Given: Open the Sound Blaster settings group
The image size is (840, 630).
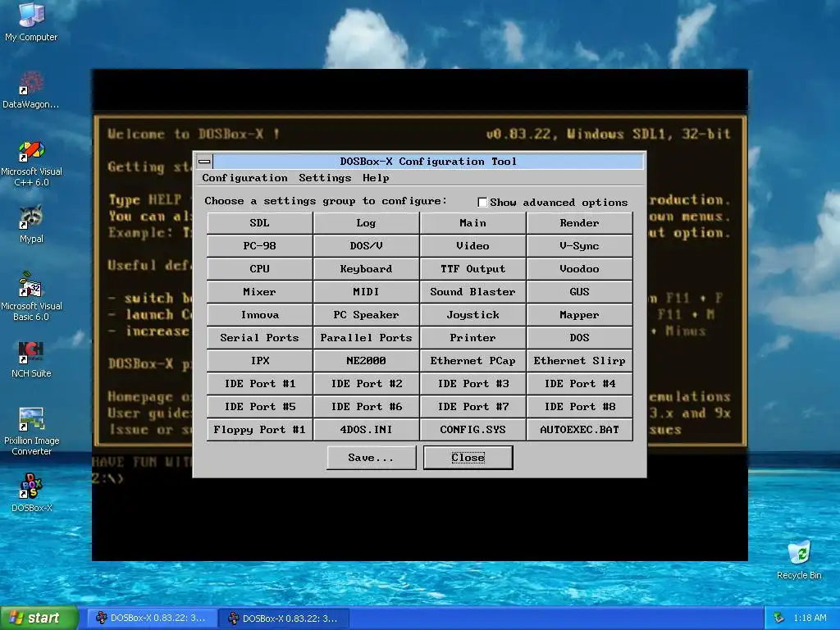Looking at the screenshot, I should (x=472, y=292).
